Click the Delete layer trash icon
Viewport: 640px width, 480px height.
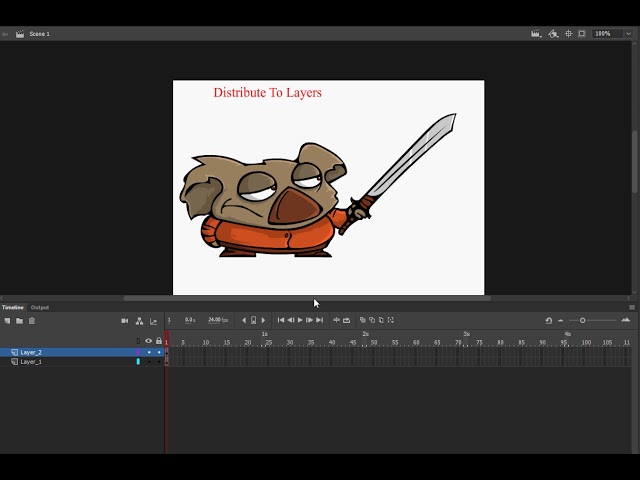click(32, 321)
